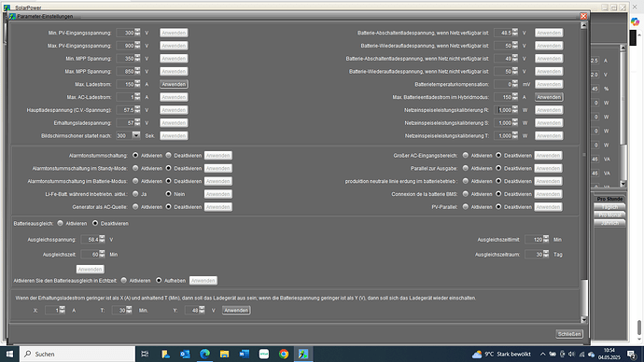Viewport: 644px width, 362px height.
Task: Click the X ampere value field
Action: (x=51, y=311)
